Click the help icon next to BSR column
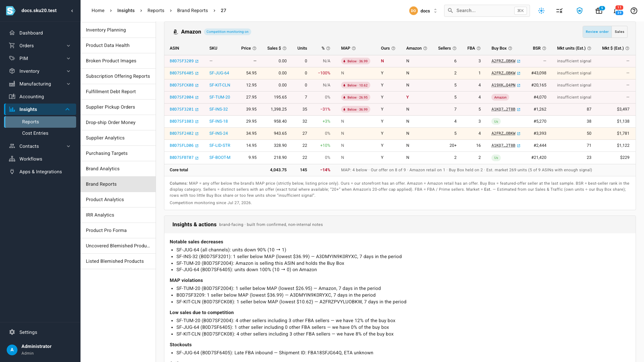The height and width of the screenshot is (362, 644). pos(544,49)
